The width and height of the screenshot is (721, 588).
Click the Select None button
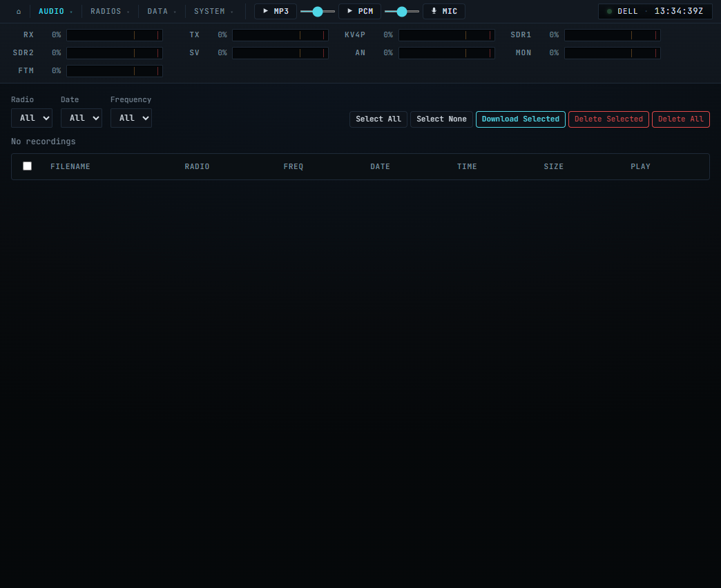coord(441,119)
